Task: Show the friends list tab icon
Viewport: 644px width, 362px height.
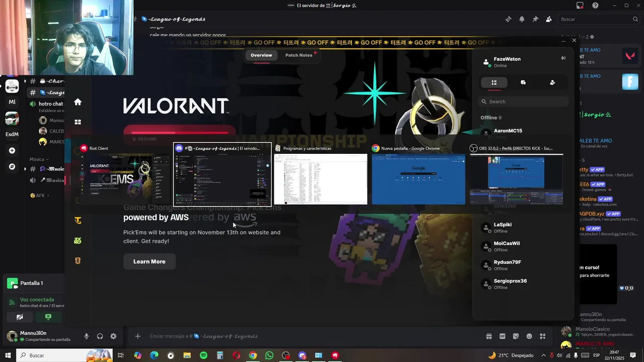Action: click(494, 82)
